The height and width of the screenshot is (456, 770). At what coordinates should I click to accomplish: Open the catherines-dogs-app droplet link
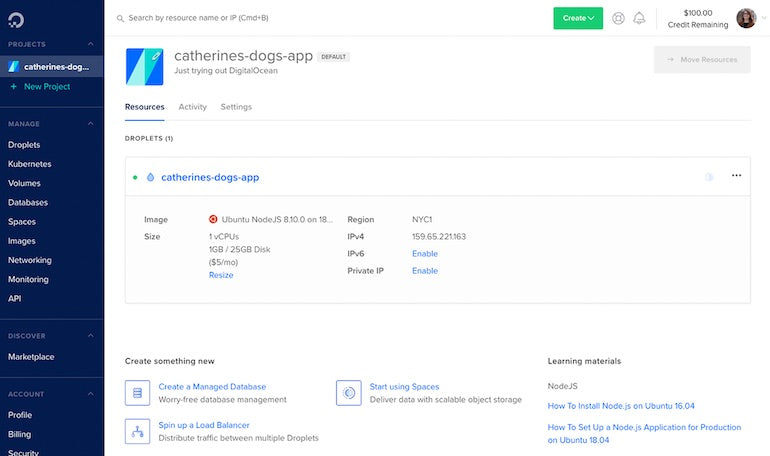(210, 177)
